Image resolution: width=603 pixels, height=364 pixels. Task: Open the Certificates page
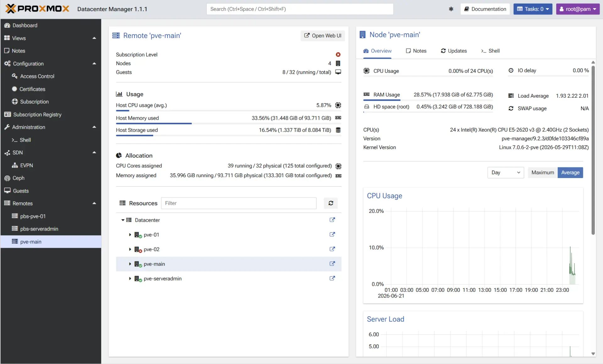(51, 89)
